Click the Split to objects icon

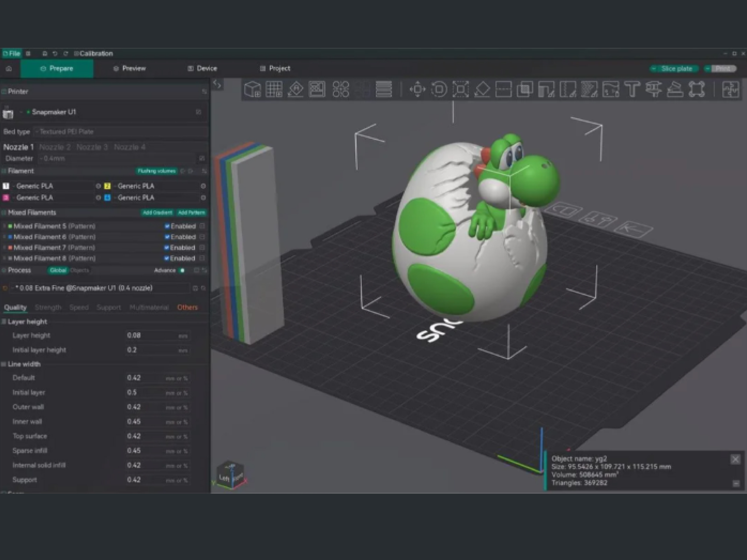pyautogui.click(x=340, y=89)
